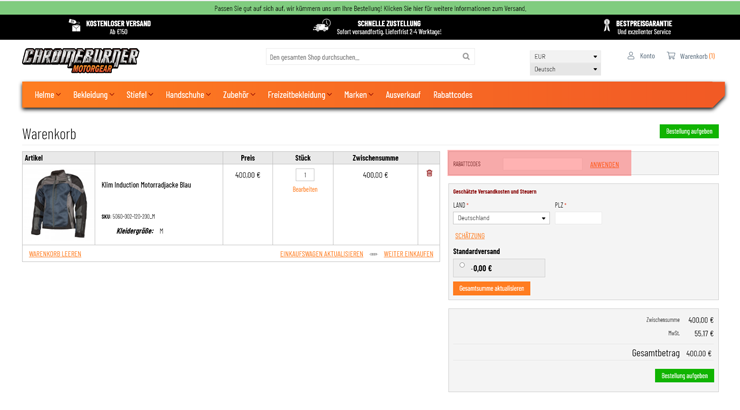Click the Bestpreisgarantie ribbon icon

pyautogui.click(x=607, y=25)
